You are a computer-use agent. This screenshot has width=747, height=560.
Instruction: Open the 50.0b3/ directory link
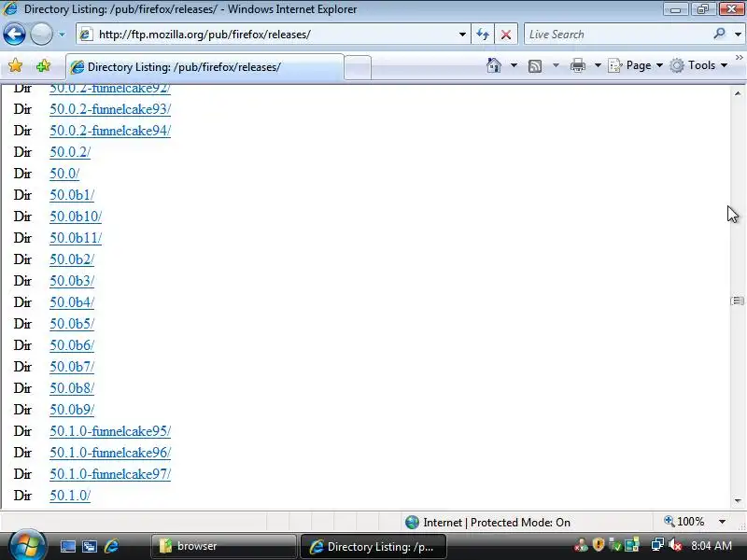point(72,281)
